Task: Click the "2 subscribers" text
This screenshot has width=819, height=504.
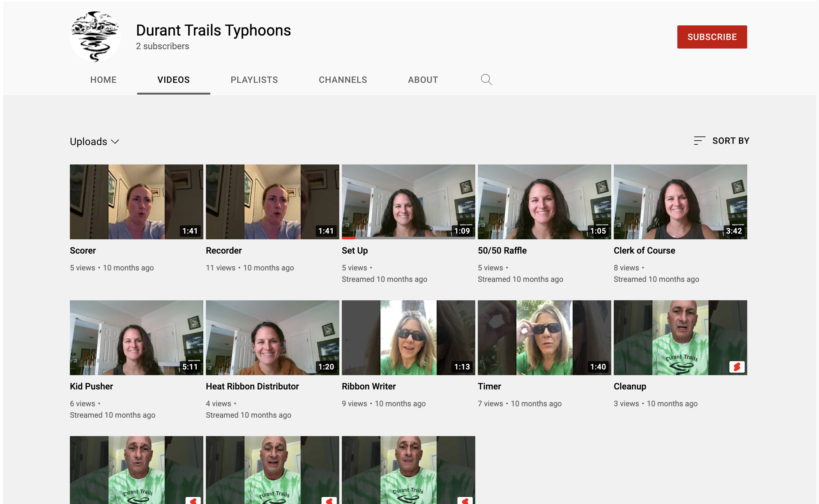Action: pyautogui.click(x=162, y=46)
